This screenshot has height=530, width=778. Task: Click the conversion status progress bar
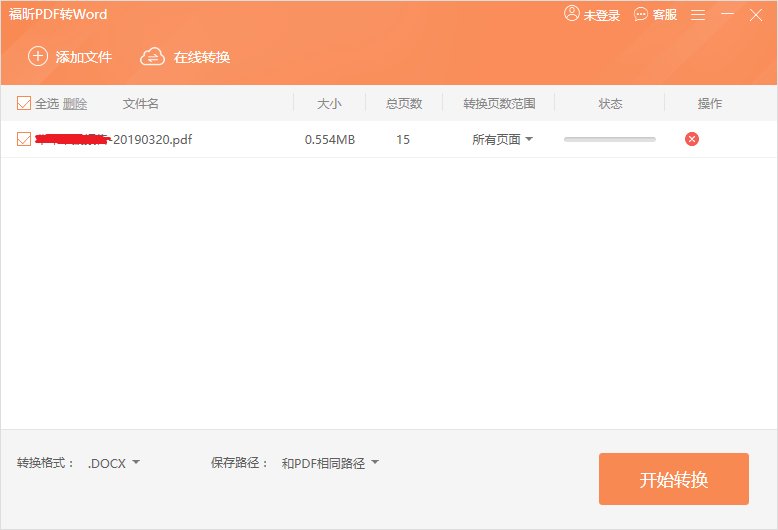click(609, 139)
